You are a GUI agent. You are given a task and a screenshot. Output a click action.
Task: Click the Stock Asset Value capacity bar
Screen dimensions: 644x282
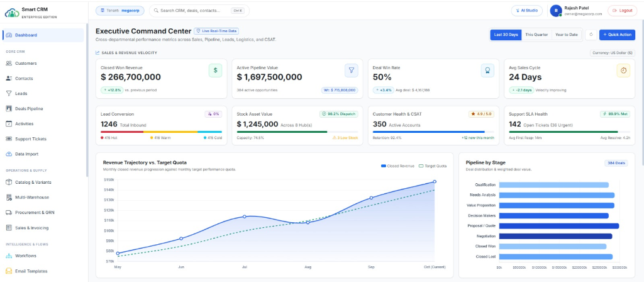pyautogui.click(x=297, y=132)
